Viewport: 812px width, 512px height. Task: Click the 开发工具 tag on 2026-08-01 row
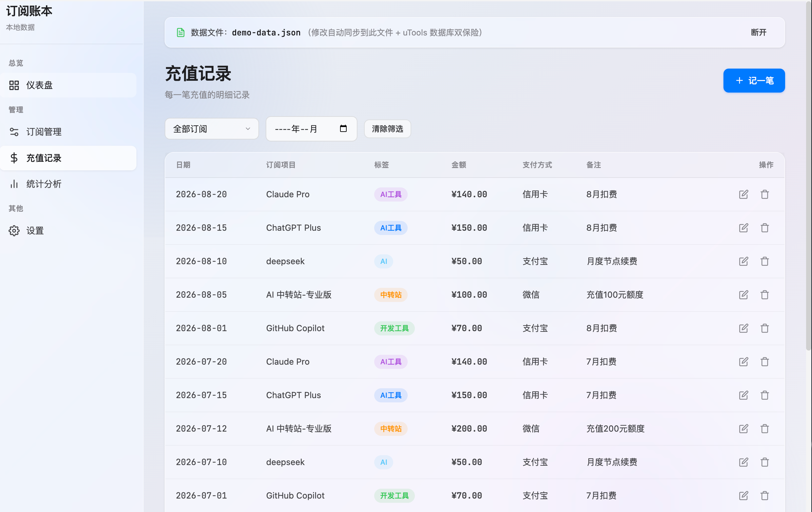(394, 328)
